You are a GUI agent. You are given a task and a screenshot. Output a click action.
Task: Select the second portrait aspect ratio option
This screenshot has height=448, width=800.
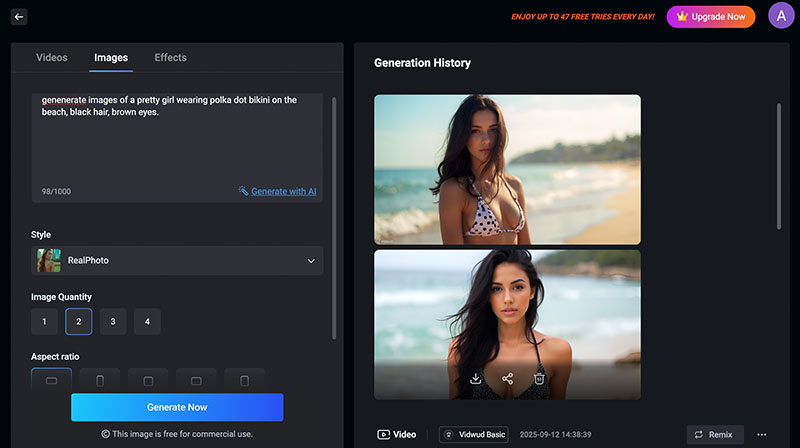(100, 380)
